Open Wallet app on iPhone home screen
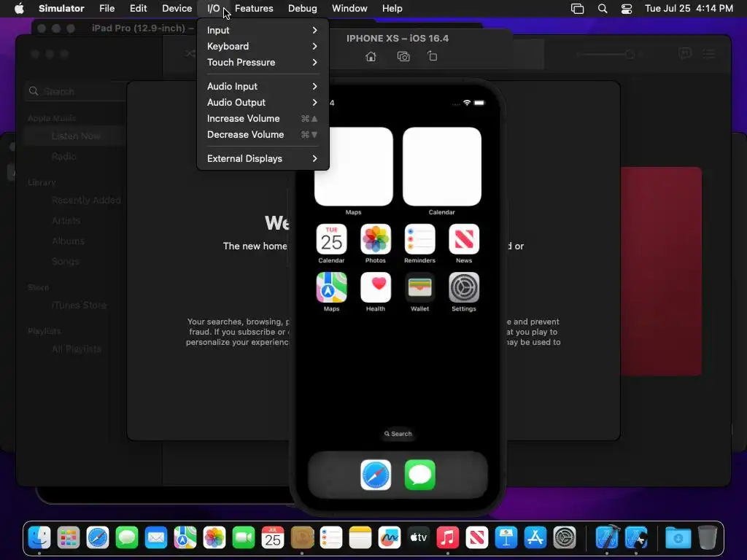747x560 pixels. 419,287
